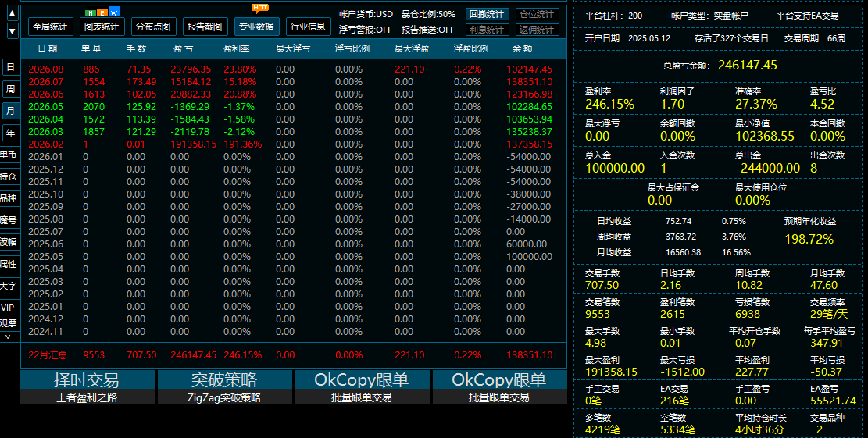
Task: Select the 2026.08 row date
Action: (x=46, y=69)
